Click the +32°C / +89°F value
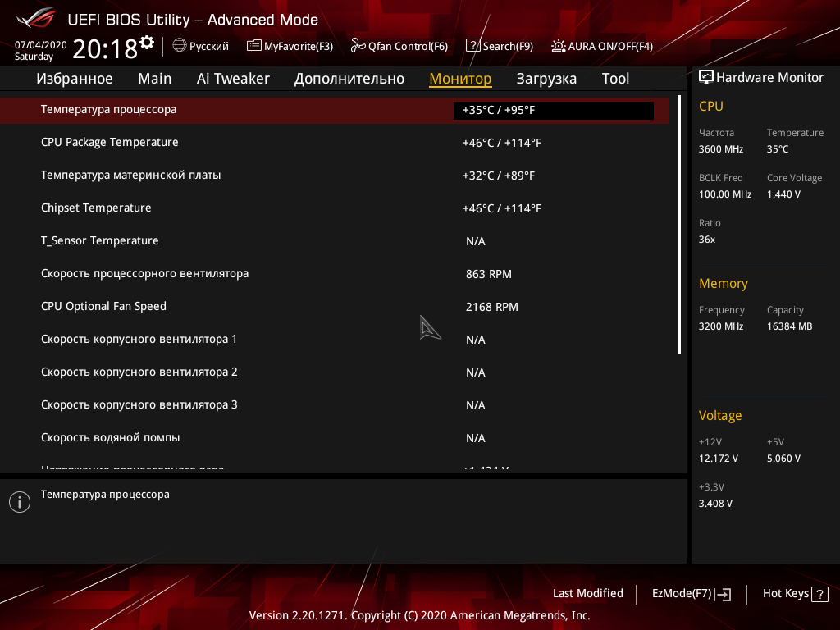 [x=499, y=176]
